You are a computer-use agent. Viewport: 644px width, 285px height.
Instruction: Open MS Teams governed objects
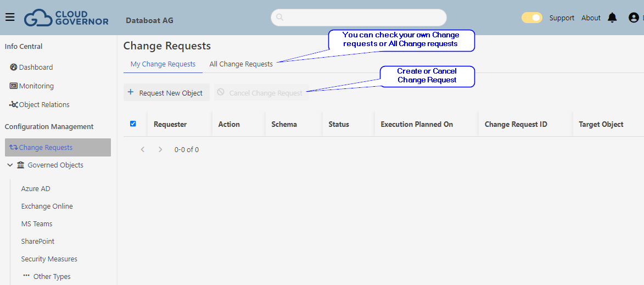coord(37,224)
